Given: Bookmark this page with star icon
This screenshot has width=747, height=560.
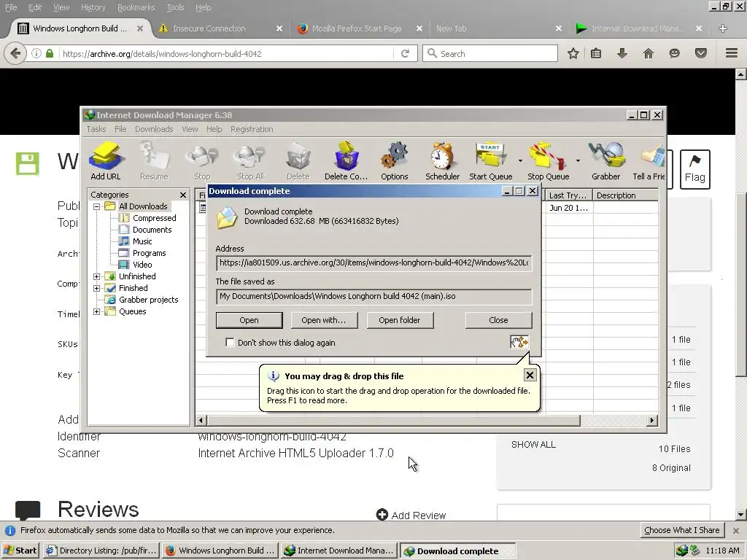Looking at the screenshot, I should (x=573, y=53).
